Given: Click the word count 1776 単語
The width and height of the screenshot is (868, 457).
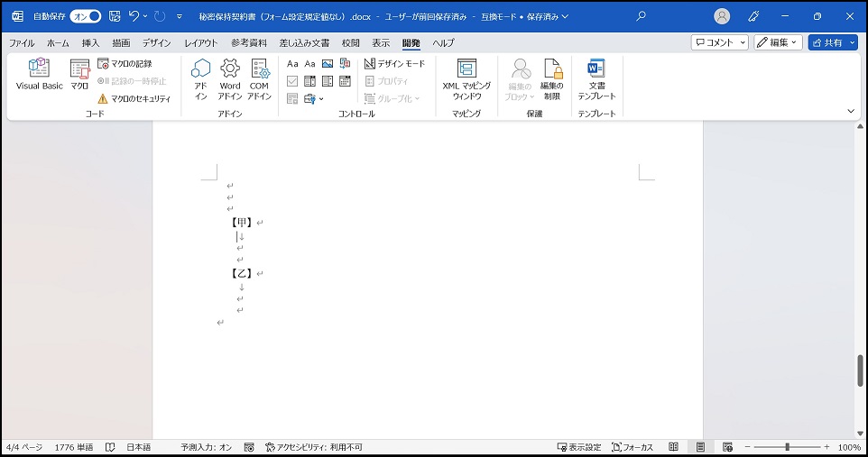Looking at the screenshot, I should click(x=74, y=447).
